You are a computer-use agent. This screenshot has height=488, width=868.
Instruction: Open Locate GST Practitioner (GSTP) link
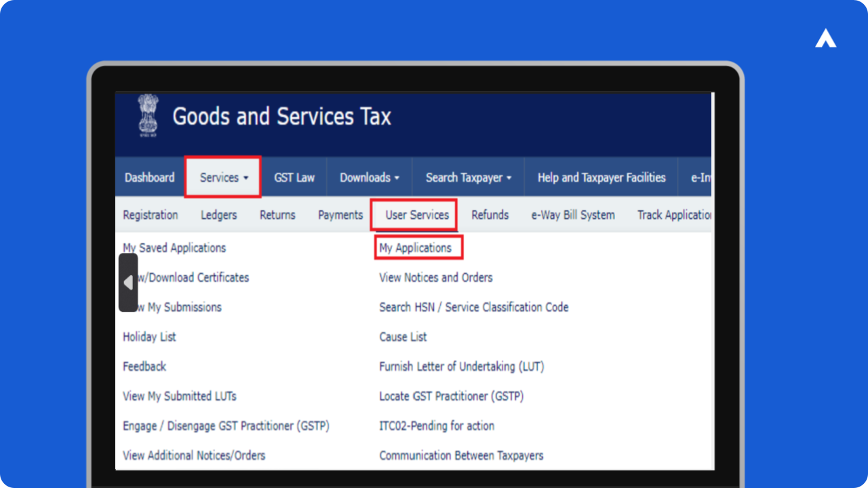click(452, 396)
